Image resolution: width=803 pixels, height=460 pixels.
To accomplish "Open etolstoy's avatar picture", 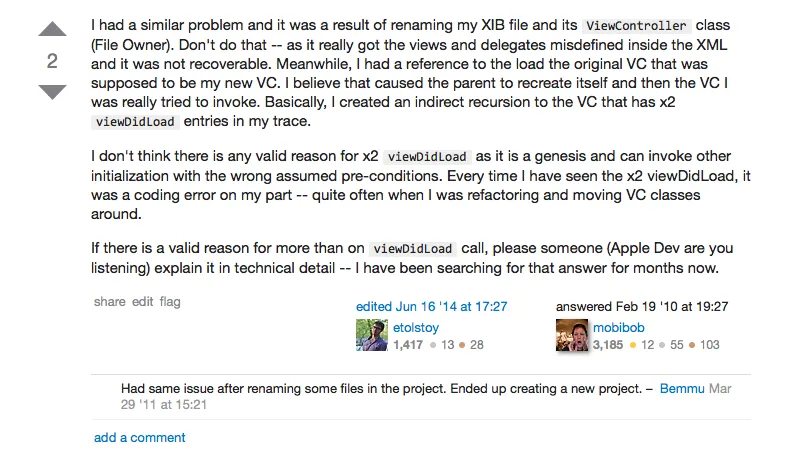I will click(x=371, y=336).
